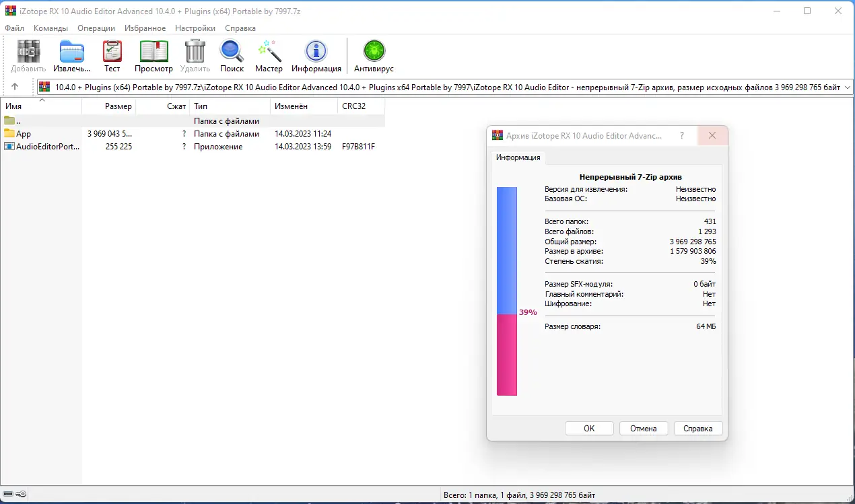Click the WinRAR icon in dialog title bar
The height and width of the screenshot is (504, 855).
[x=498, y=135]
